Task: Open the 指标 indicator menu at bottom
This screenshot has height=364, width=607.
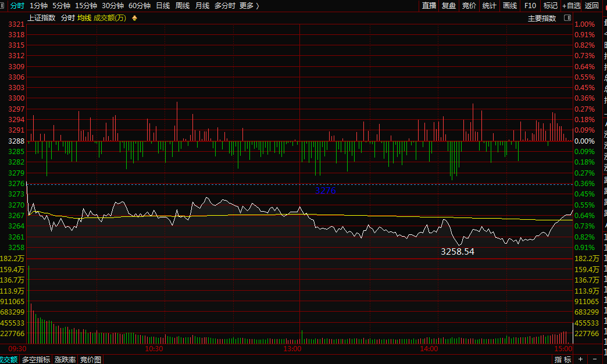Action: click(562, 359)
